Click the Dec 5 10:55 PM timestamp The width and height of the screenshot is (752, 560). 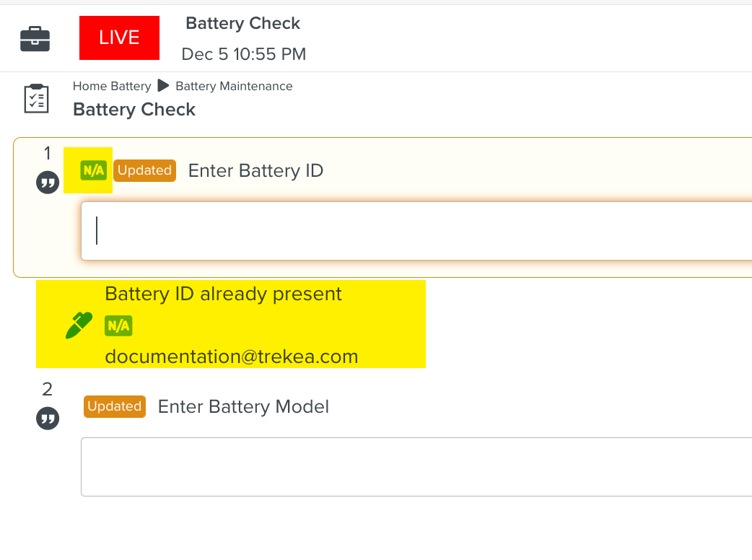point(243,54)
